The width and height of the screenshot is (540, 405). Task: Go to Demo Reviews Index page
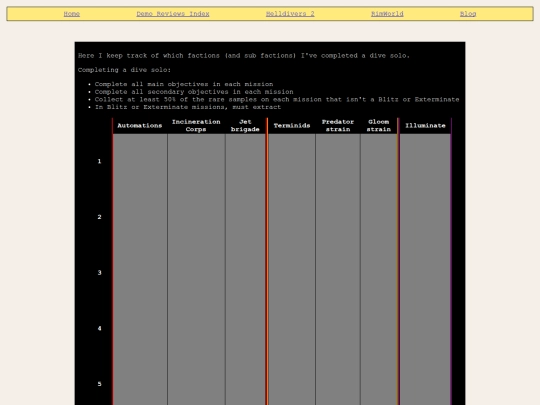(x=173, y=14)
